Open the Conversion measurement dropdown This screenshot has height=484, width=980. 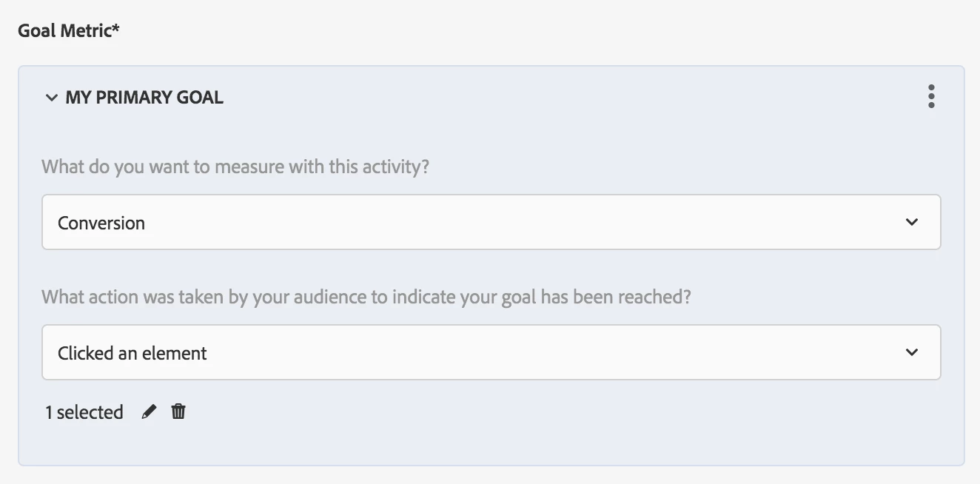[491, 222]
